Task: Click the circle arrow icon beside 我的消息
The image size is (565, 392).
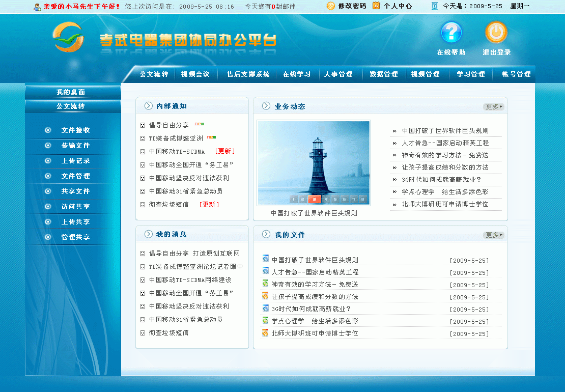Action: point(149,234)
